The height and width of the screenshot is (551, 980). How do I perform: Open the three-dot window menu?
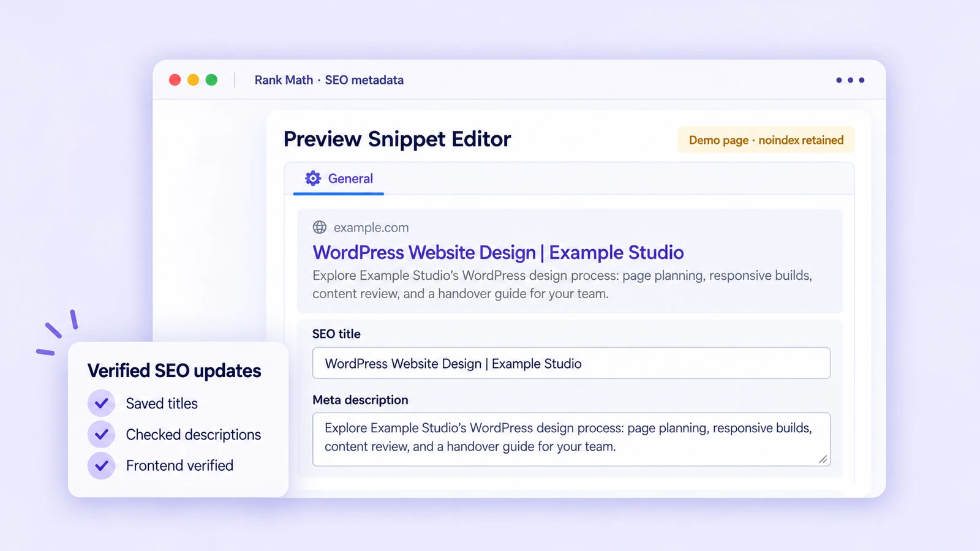[x=850, y=80]
